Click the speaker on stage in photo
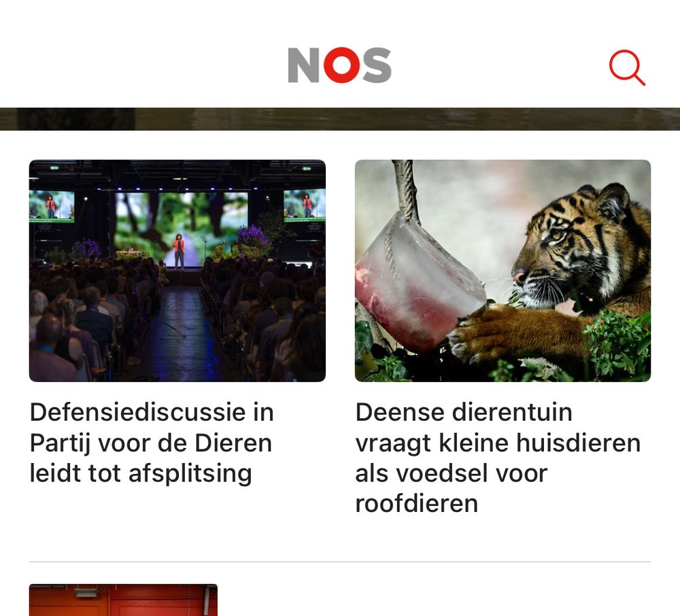The image size is (680, 616). pos(179,251)
